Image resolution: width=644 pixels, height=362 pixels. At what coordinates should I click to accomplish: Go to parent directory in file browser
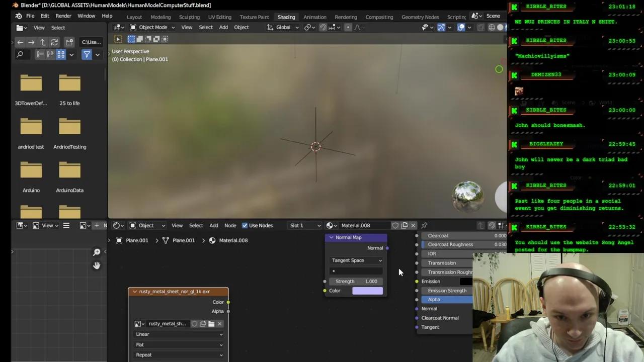(x=43, y=42)
